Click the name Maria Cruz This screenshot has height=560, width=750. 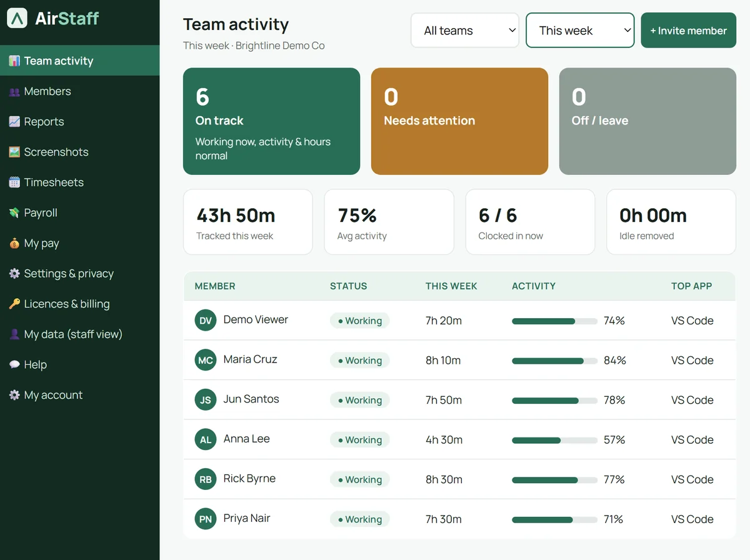[250, 359]
